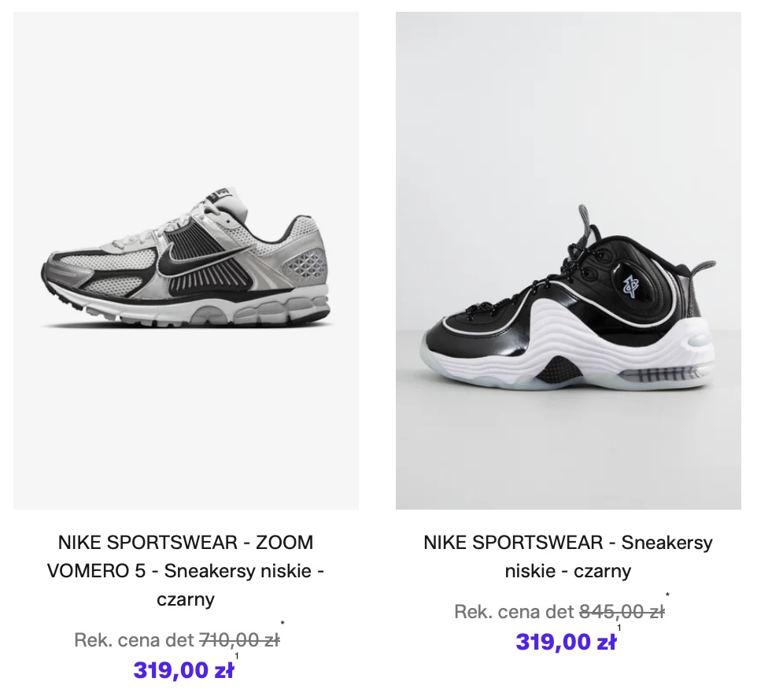
Task: Open the black high-top sneaker product image
Action: (567, 260)
